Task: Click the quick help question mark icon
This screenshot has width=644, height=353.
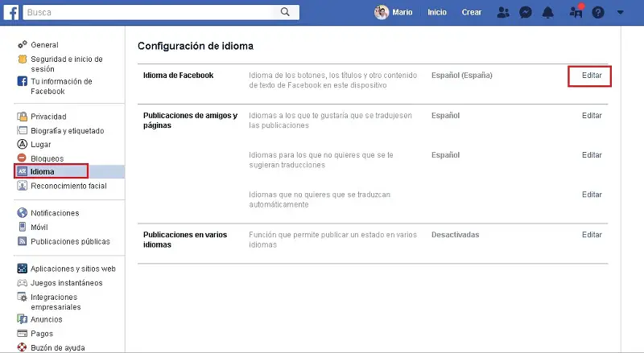Action: pyautogui.click(x=598, y=12)
